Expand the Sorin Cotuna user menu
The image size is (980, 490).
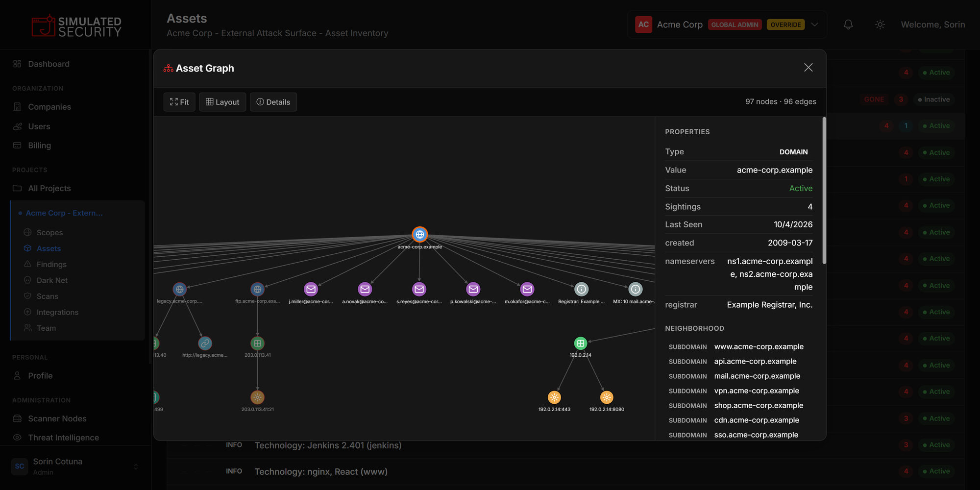(x=75, y=466)
